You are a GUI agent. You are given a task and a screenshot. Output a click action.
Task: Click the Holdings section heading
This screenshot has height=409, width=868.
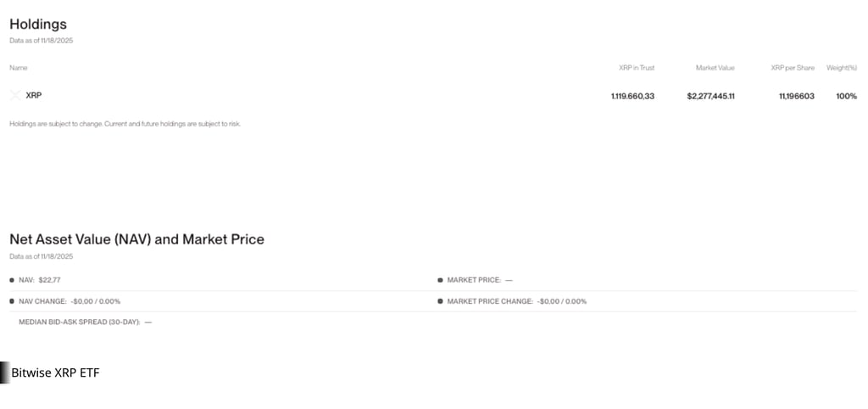(x=38, y=25)
